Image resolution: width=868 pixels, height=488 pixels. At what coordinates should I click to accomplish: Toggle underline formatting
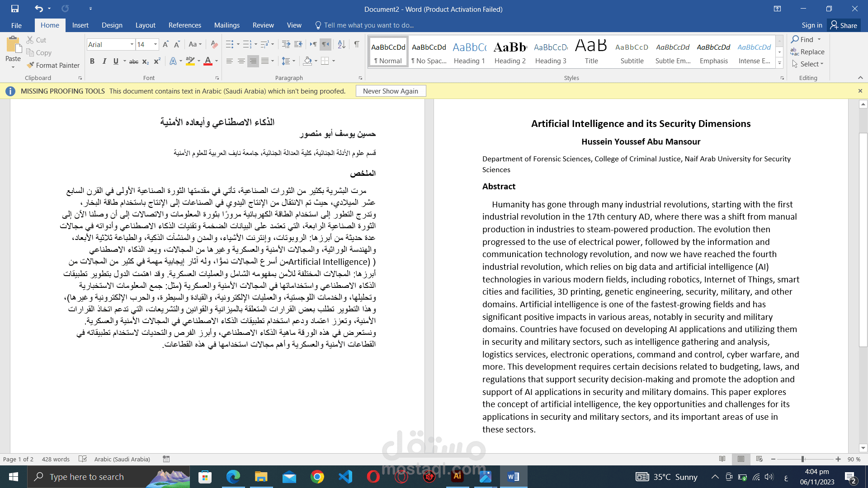point(116,61)
